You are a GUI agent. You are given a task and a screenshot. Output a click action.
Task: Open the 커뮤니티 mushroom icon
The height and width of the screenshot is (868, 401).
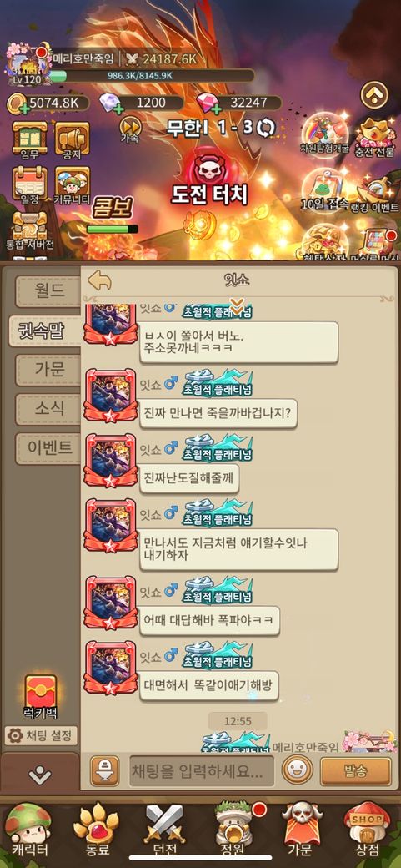72,184
